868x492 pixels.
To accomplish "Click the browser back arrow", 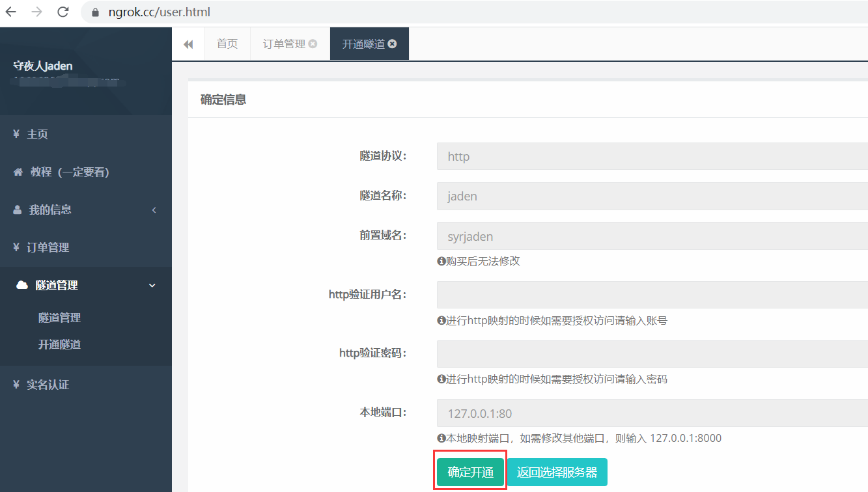I will click(x=11, y=12).
